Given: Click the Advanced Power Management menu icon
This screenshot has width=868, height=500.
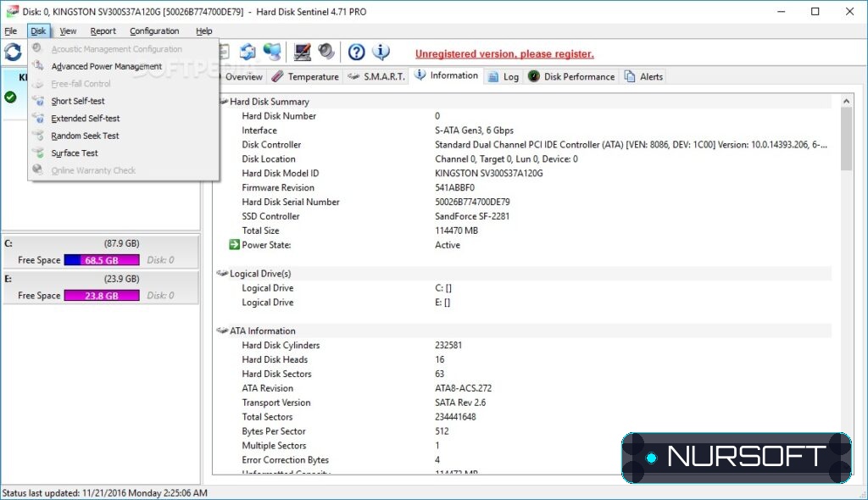Looking at the screenshot, I should [38, 66].
